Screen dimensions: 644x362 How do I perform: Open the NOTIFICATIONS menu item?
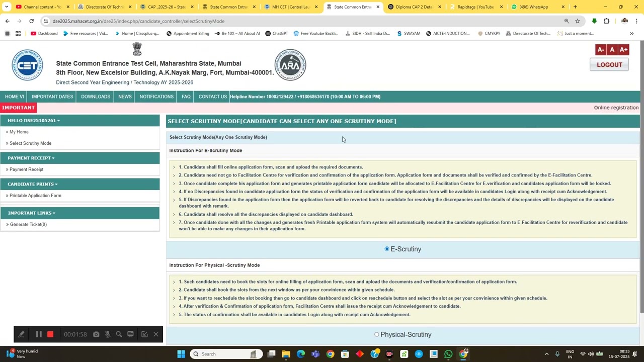tap(156, 97)
